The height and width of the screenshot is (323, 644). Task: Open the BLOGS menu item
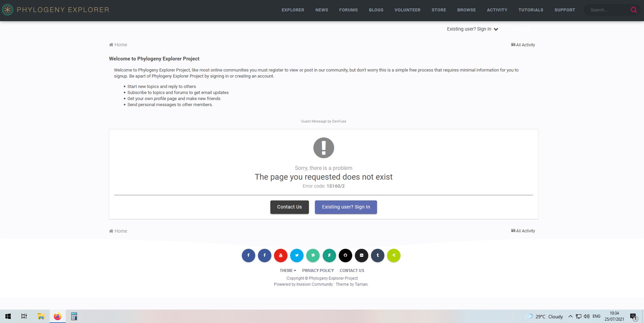[x=376, y=10]
